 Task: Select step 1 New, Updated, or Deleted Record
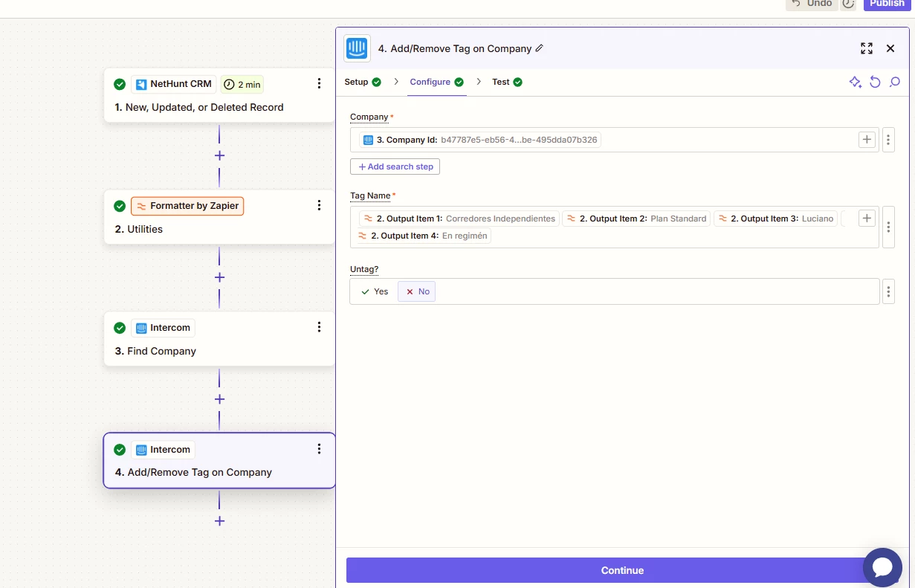pos(219,96)
